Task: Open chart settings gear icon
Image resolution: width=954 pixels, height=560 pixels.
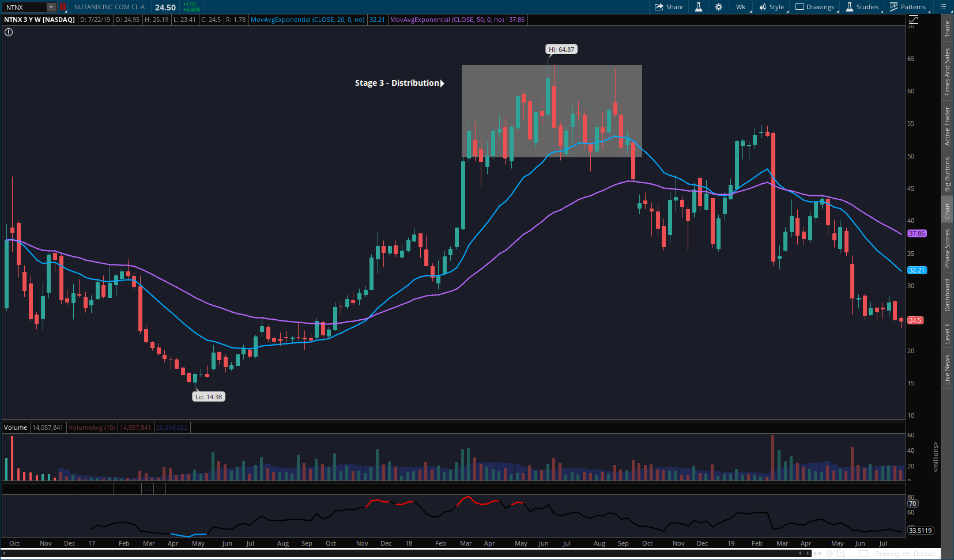Action: click(x=718, y=7)
